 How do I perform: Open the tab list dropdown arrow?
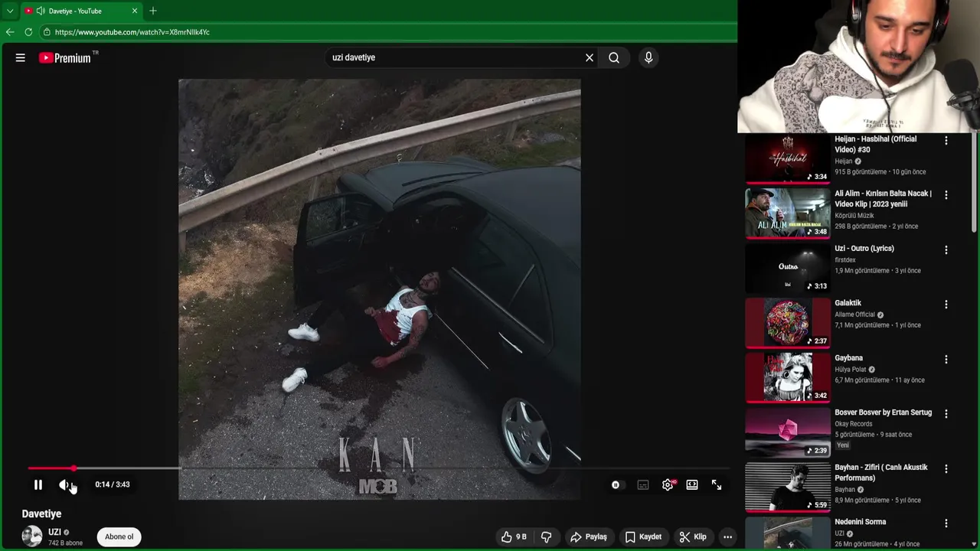9,11
